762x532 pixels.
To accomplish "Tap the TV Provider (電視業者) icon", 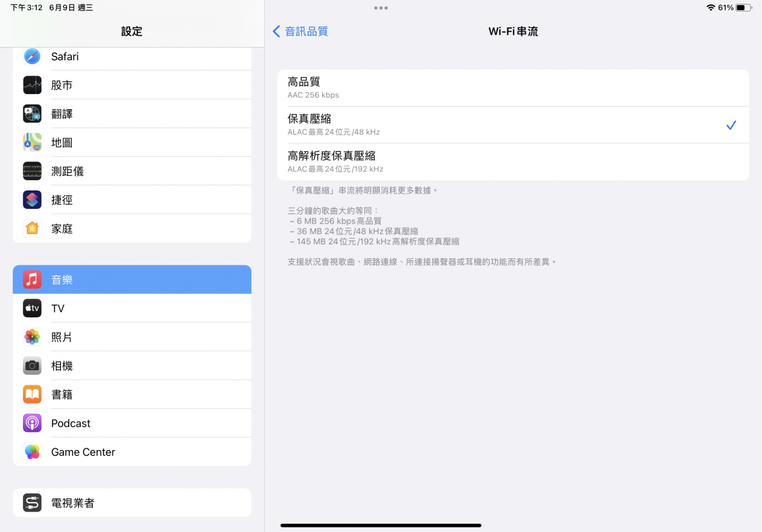I will [32, 503].
